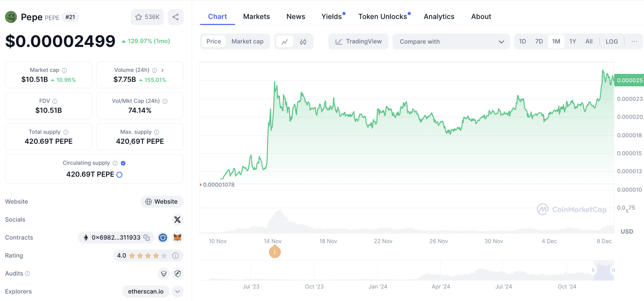Switch to line chart view

click(285, 42)
